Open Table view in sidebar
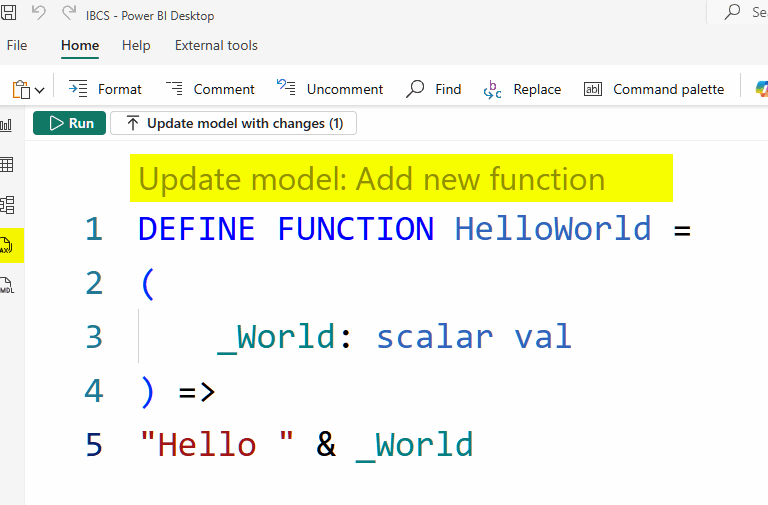Image resolution: width=768 pixels, height=505 pixels. pyautogui.click(x=6, y=165)
